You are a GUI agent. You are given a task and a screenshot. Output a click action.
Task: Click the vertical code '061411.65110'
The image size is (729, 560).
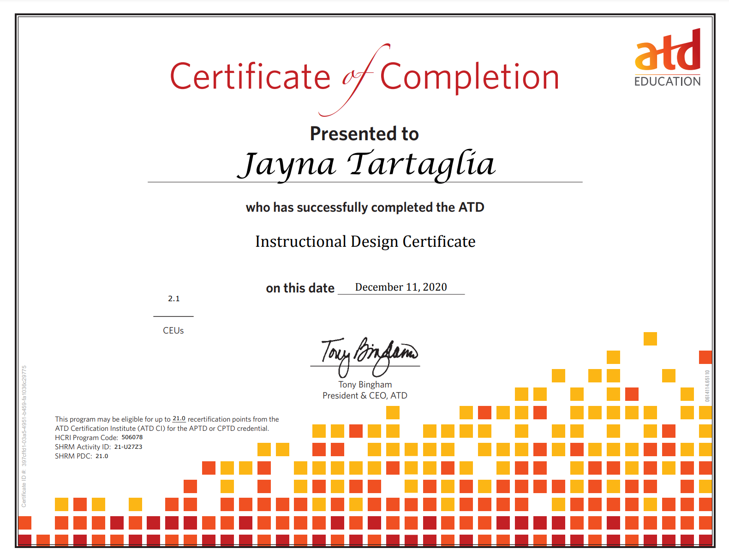pyautogui.click(x=707, y=386)
